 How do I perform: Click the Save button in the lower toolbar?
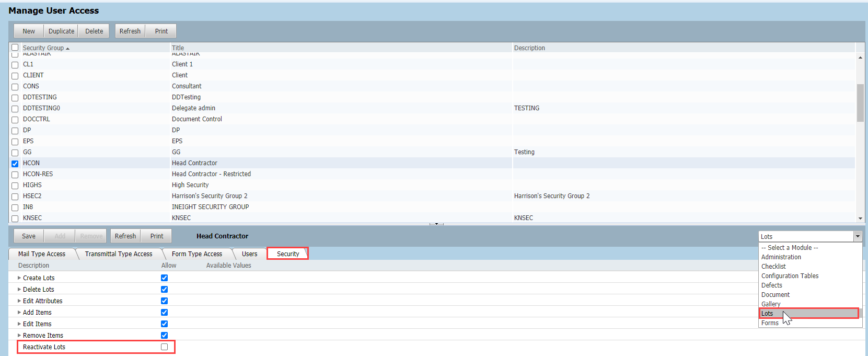coord(29,236)
